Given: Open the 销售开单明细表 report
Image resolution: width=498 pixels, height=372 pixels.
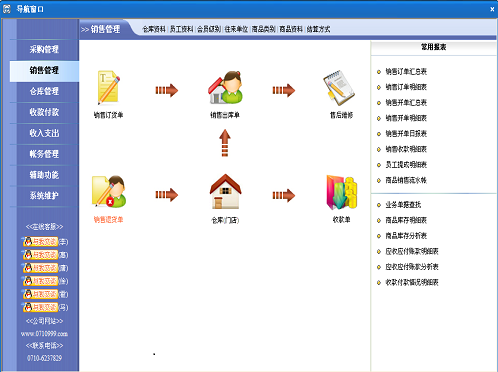Looking at the screenshot, I should pos(406,118).
